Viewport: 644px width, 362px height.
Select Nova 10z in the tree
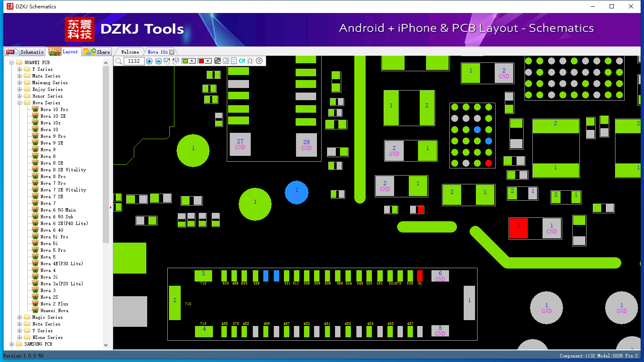pos(50,123)
